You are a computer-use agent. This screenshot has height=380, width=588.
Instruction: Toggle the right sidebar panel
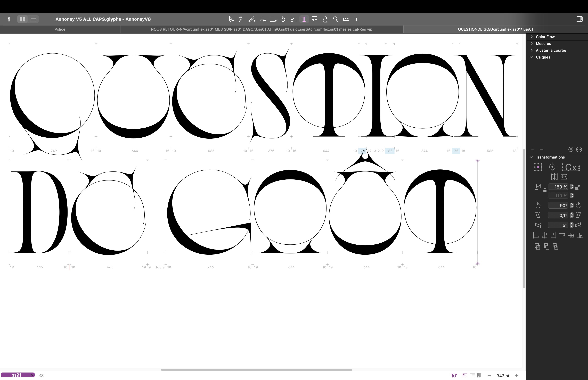[579, 19]
